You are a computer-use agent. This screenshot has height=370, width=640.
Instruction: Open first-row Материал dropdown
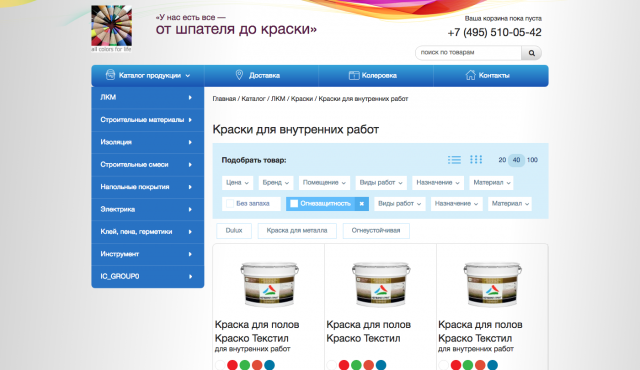[491, 183]
